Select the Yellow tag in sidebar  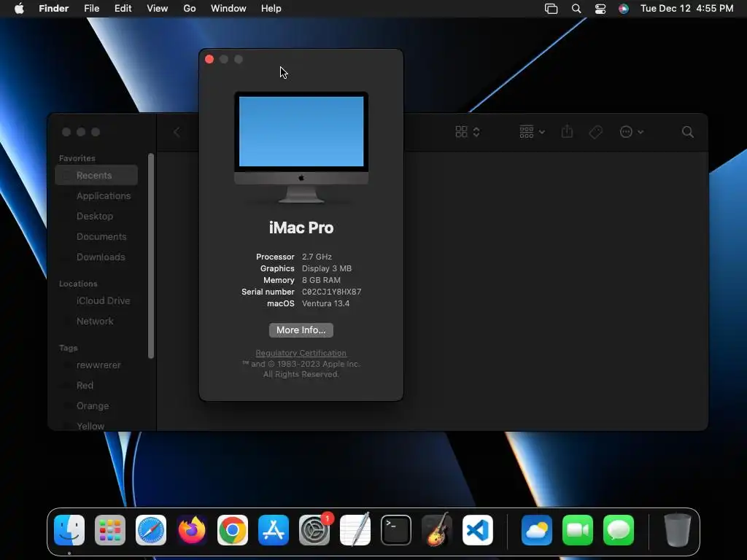pyautogui.click(x=96, y=426)
